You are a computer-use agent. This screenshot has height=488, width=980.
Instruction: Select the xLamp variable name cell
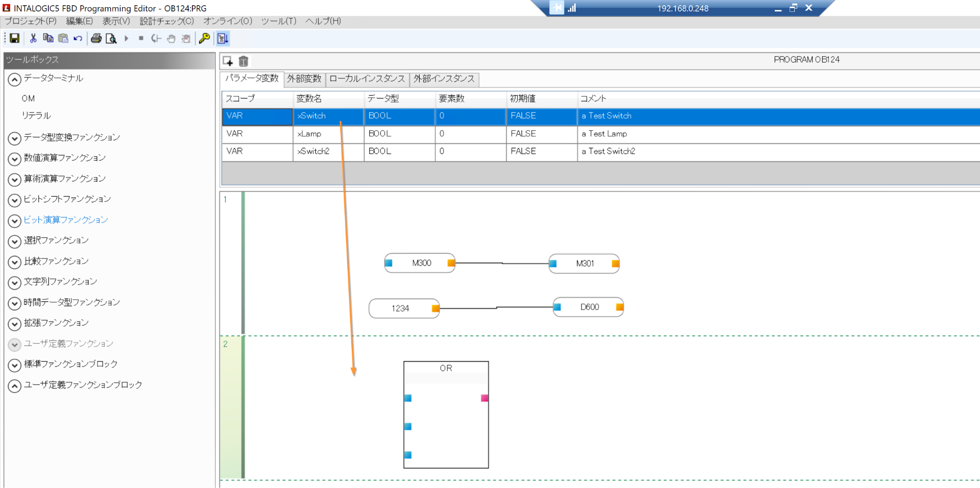[x=328, y=134]
